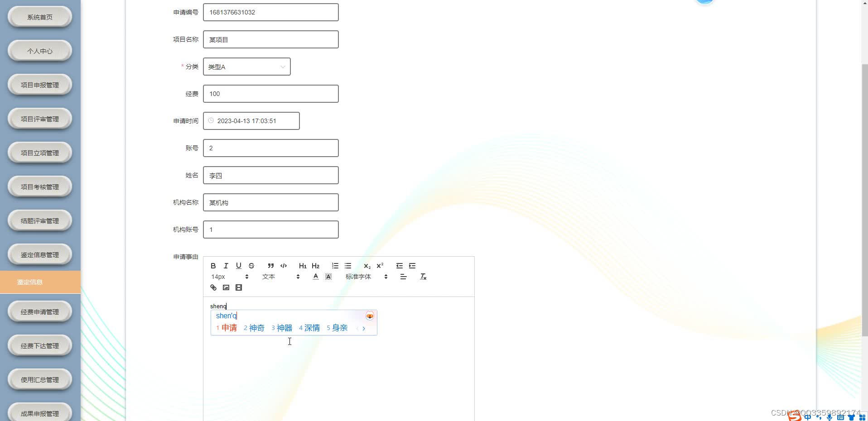Select the highlighted 鉴定信息 submenu item
The image size is (868, 421).
pos(40,282)
